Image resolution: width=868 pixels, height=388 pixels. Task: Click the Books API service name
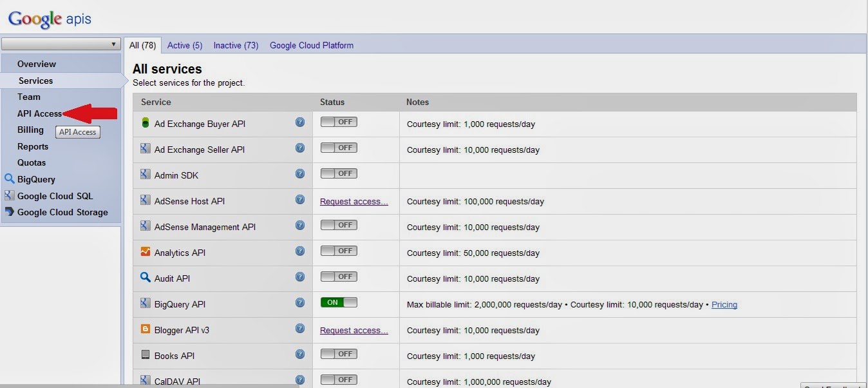pyautogui.click(x=175, y=356)
